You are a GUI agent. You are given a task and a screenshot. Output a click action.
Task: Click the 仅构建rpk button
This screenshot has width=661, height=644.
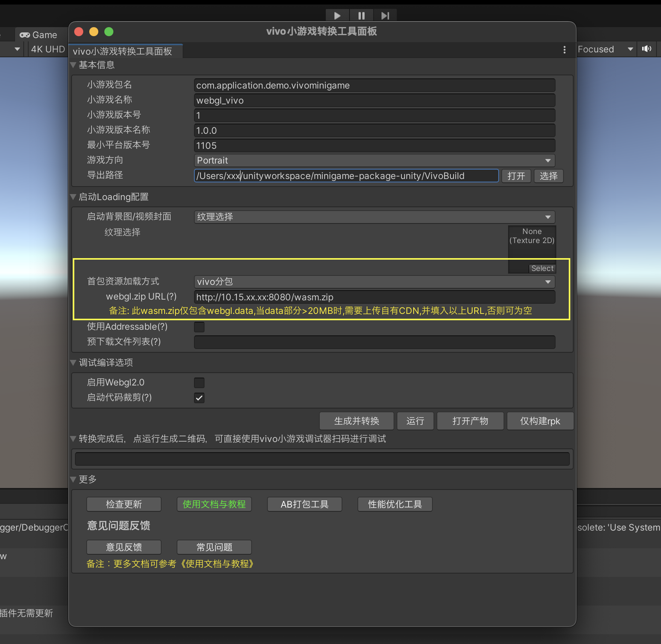coord(540,421)
